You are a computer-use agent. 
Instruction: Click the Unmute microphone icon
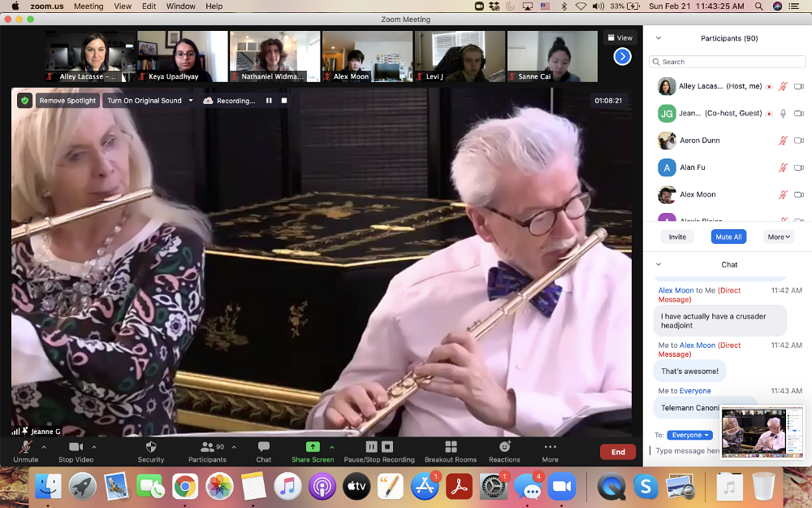(x=25, y=447)
